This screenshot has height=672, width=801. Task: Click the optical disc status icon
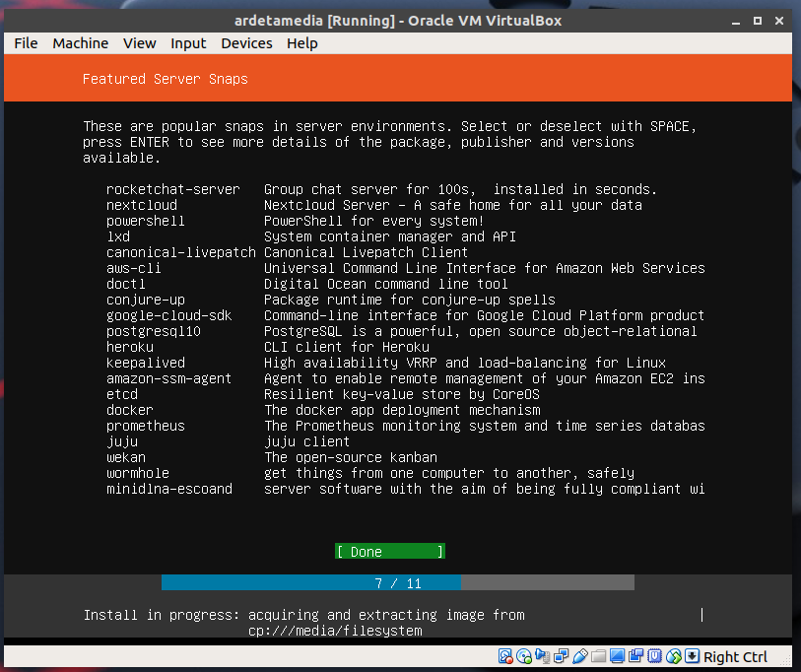(x=524, y=657)
